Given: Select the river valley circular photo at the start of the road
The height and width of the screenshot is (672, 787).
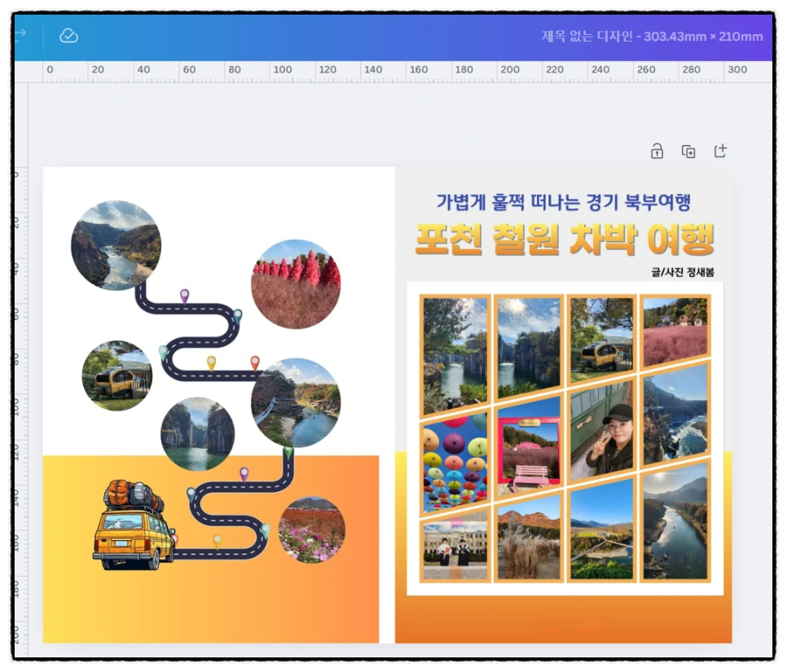Looking at the screenshot, I should [x=116, y=245].
